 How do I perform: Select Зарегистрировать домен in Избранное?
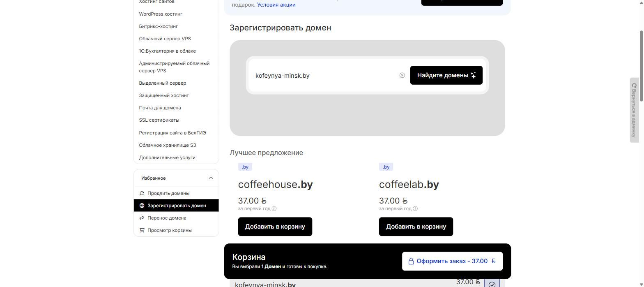[x=176, y=206]
